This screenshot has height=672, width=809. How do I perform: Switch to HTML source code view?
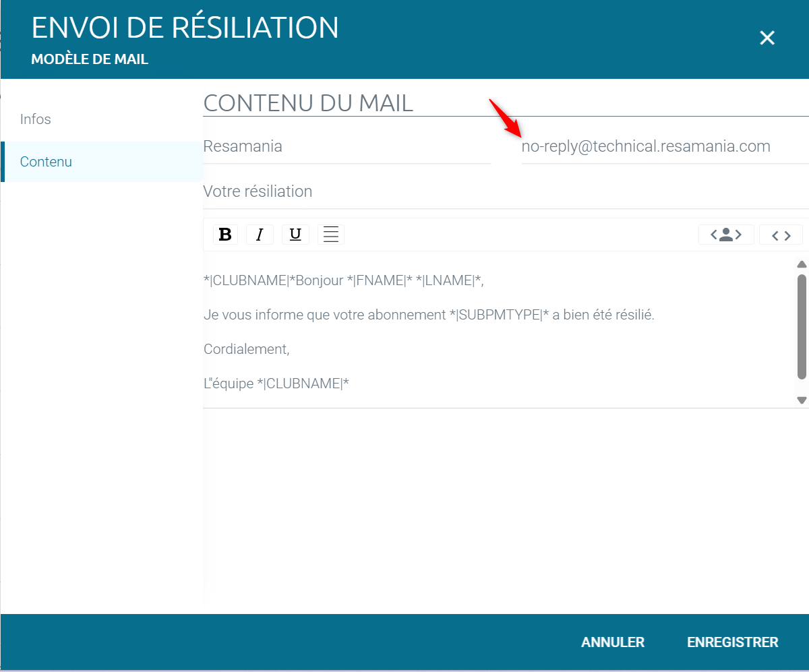point(781,235)
